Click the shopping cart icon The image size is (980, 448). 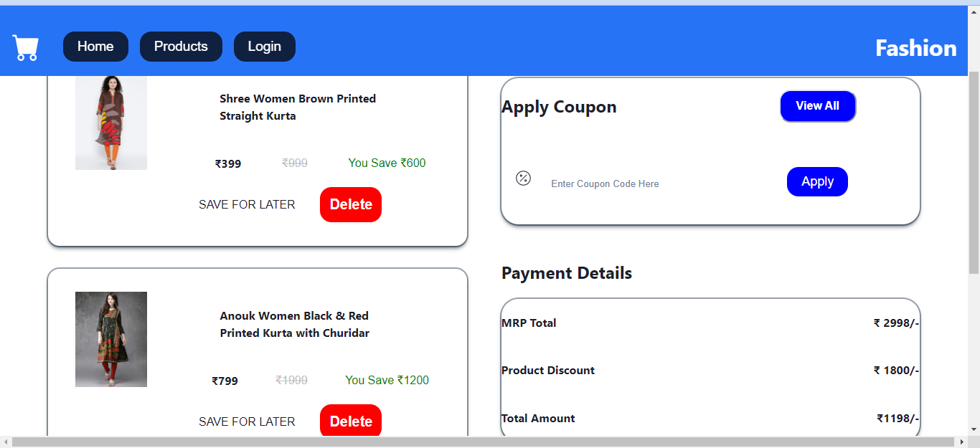(25, 47)
